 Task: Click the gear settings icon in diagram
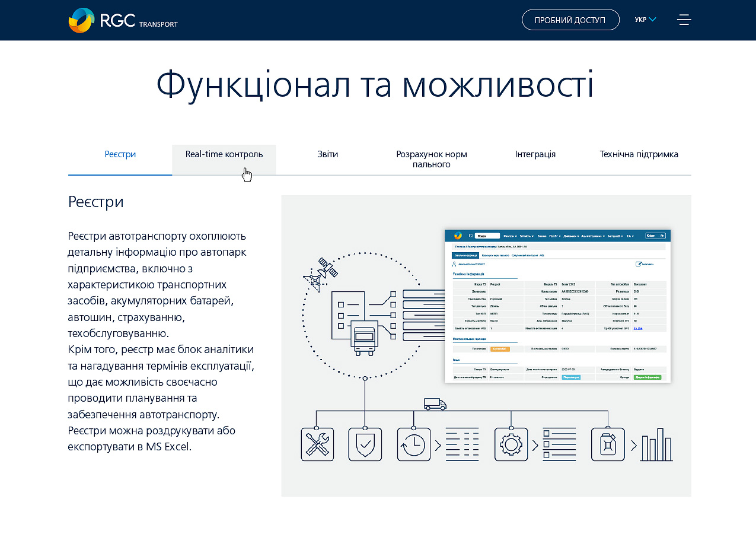pyautogui.click(x=511, y=444)
